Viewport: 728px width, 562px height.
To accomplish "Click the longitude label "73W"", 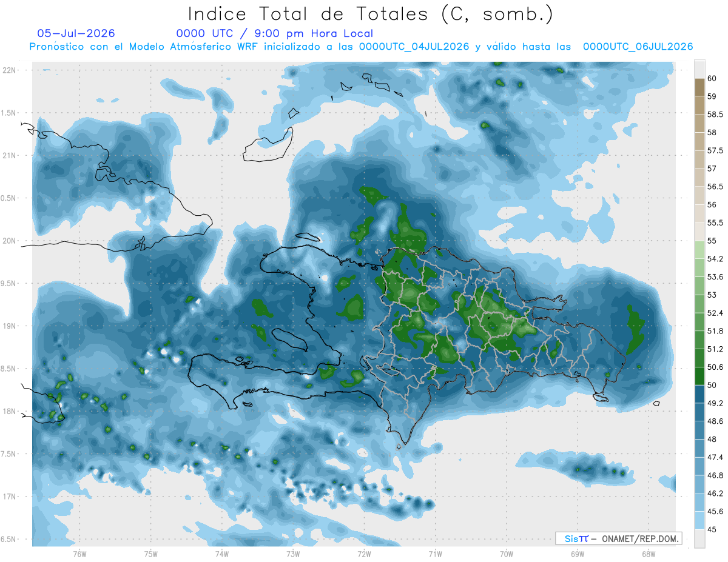I will click(x=293, y=554).
